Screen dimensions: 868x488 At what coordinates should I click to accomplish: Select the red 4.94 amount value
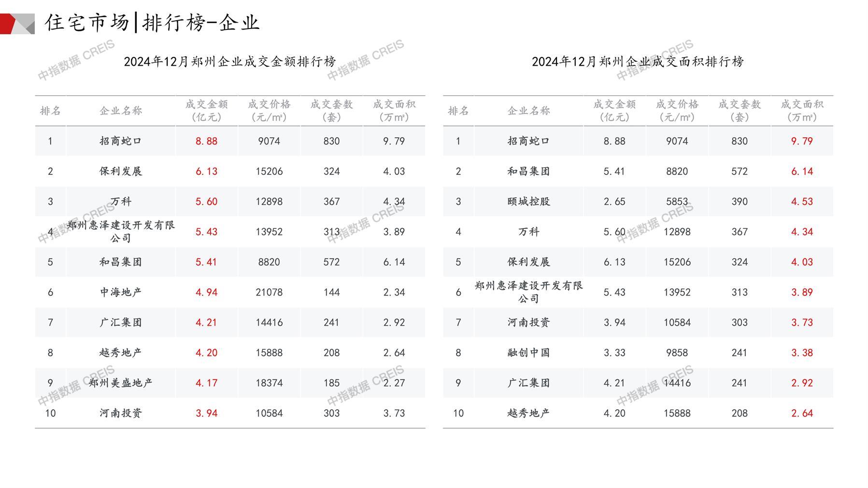206,292
